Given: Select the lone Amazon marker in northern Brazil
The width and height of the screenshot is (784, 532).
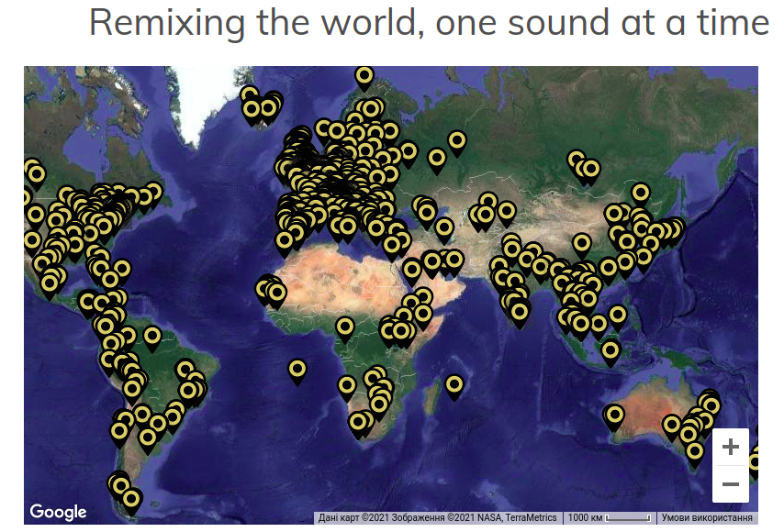Looking at the screenshot, I should (x=152, y=338).
